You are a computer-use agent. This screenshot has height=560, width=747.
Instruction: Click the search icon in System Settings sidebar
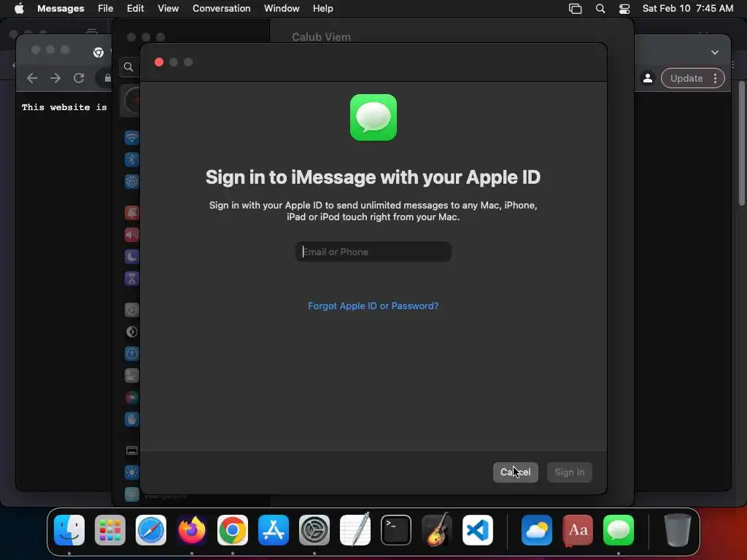(x=128, y=66)
